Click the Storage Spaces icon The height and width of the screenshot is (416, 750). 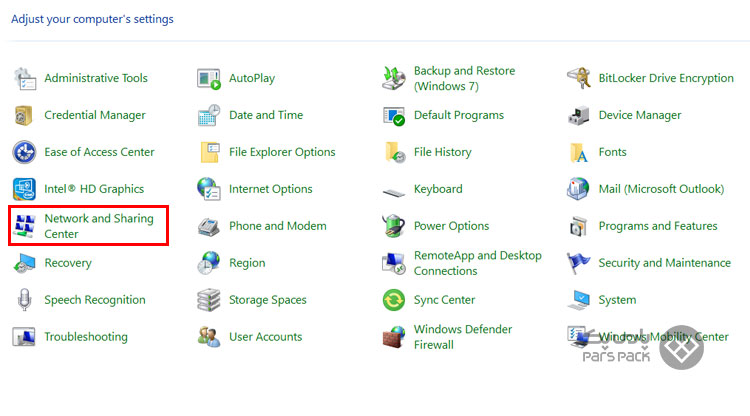click(x=209, y=300)
